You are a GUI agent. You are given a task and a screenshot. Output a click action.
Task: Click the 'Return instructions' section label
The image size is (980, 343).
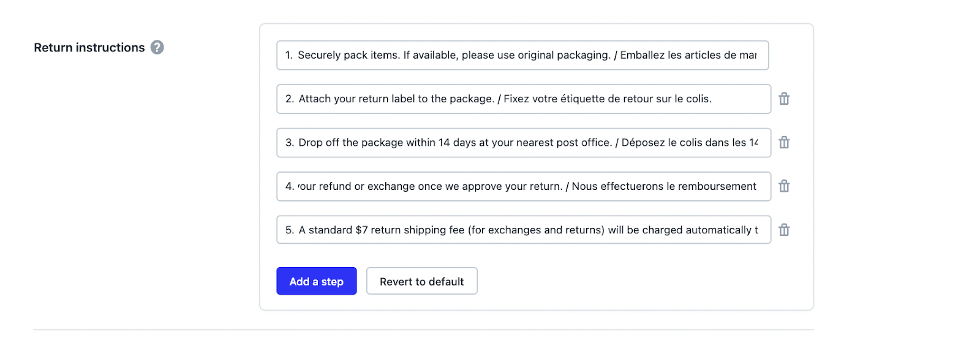click(x=89, y=48)
